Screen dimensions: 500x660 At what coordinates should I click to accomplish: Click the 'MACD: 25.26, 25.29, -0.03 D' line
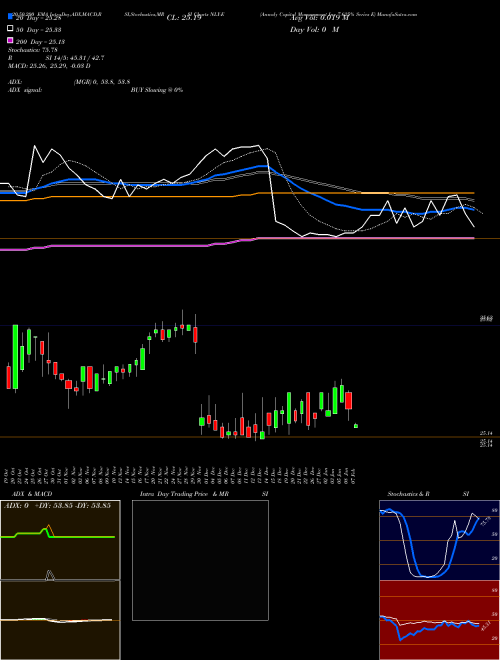[x=49, y=66]
